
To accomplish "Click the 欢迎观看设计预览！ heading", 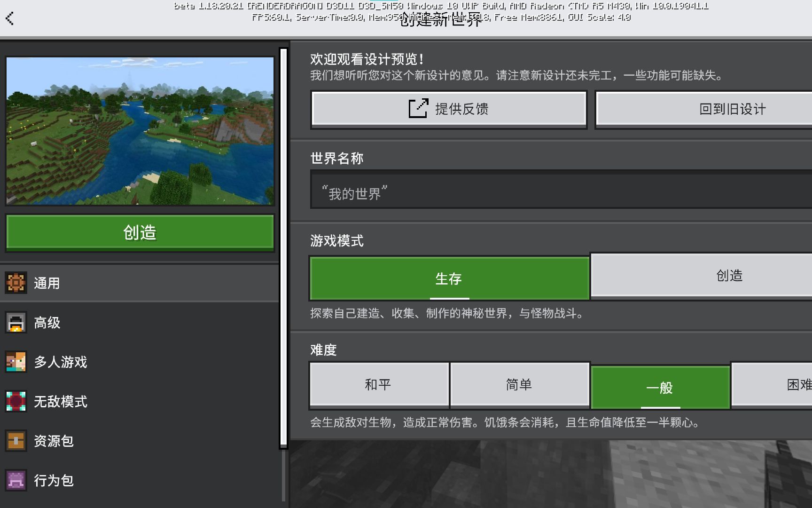I will tap(367, 59).
